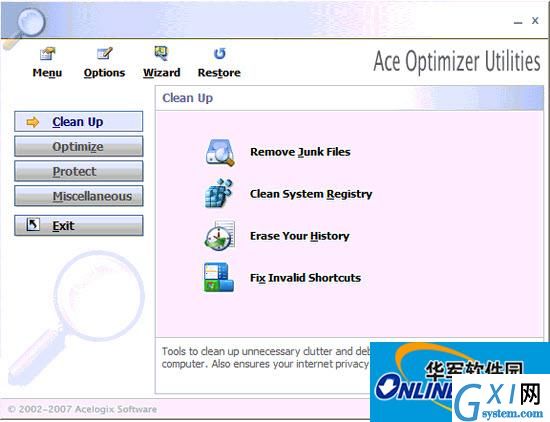Open the Menu label
This screenshot has height=422, width=550.
click(47, 73)
